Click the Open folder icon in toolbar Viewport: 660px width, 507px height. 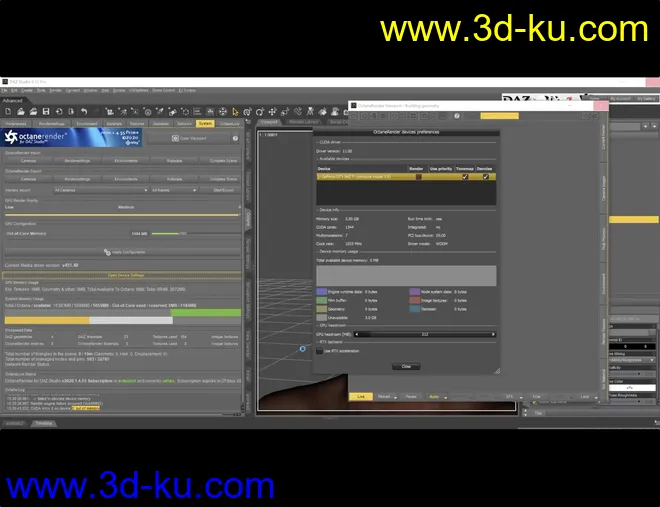(20, 111)
